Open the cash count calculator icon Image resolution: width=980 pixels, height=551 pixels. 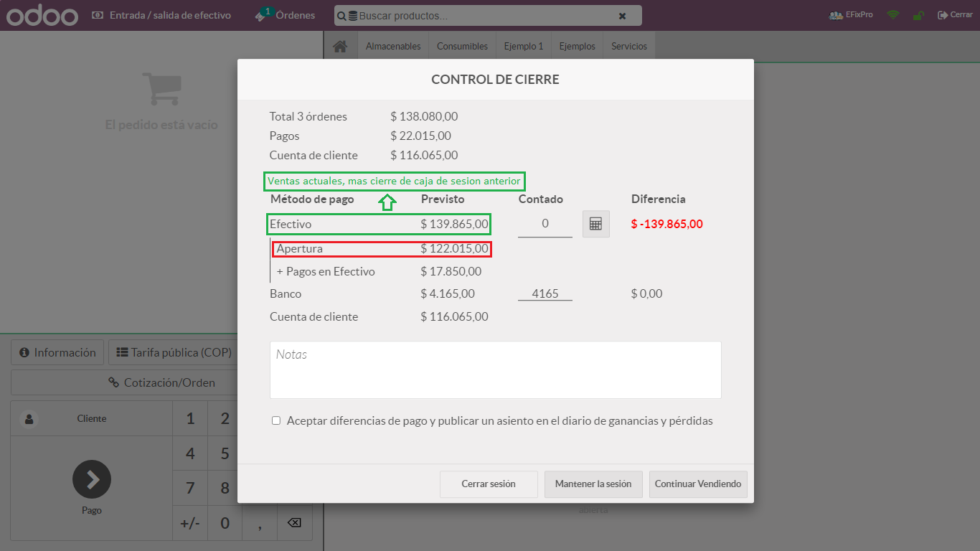595,224
